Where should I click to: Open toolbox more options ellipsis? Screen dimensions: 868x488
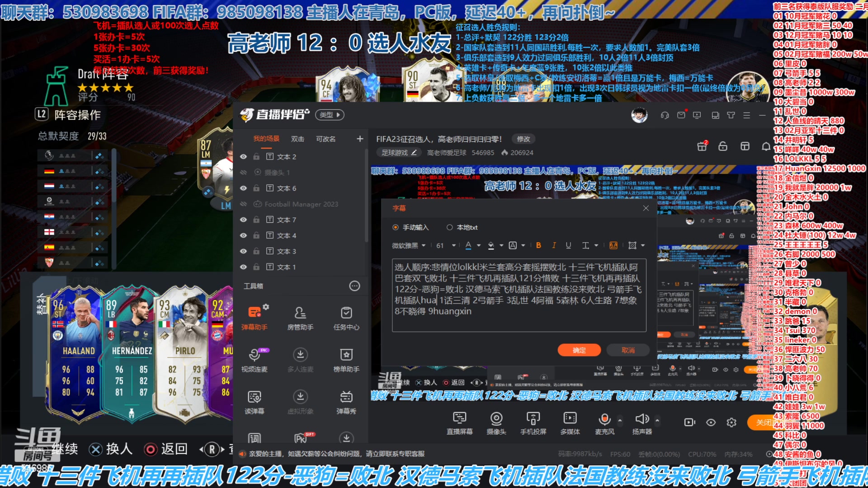(x=355, y=286)
